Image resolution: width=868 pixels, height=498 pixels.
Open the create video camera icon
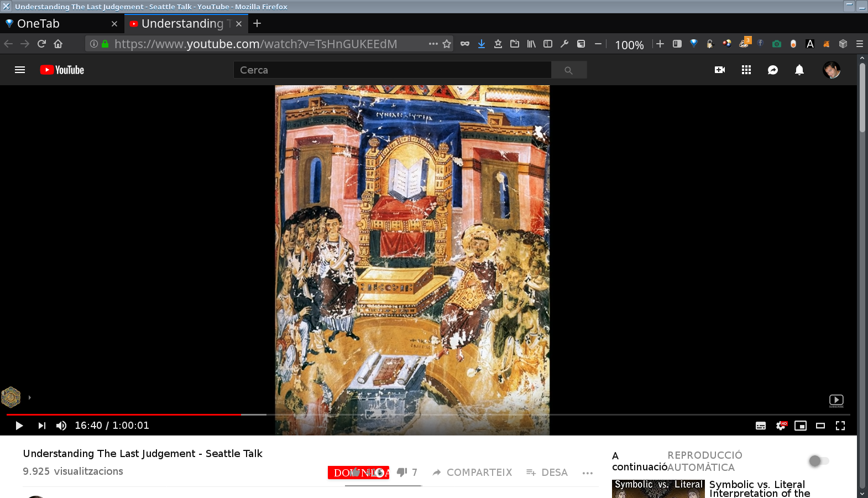[x=720, y=70]
